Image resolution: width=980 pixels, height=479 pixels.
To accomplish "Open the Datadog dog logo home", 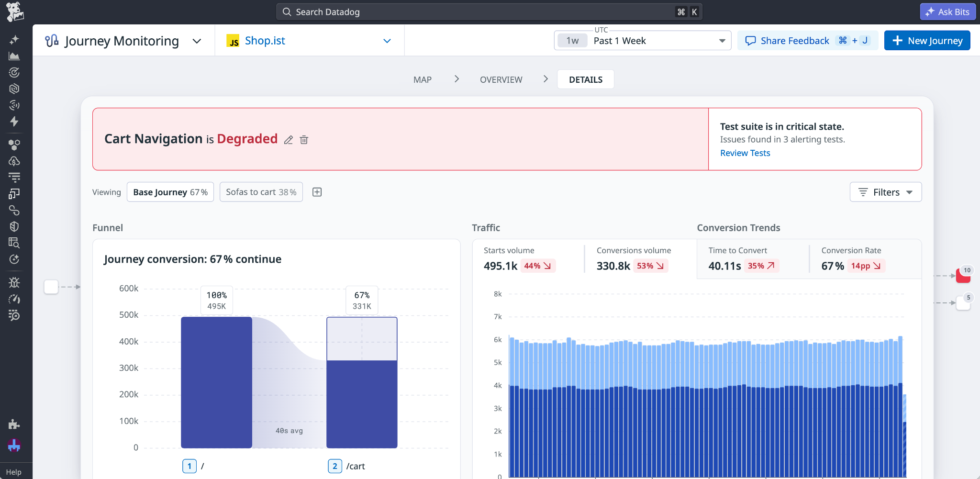I will tap(15, 11).
